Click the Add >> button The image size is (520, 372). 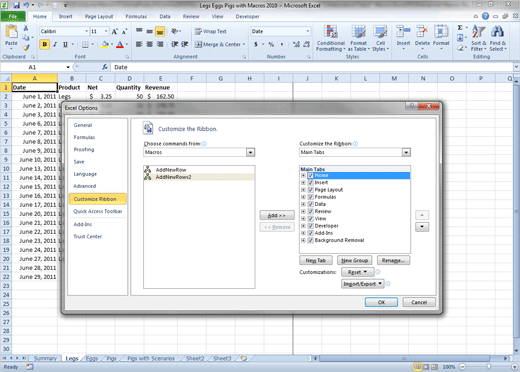pyautogui.click(x=277, y=215)
